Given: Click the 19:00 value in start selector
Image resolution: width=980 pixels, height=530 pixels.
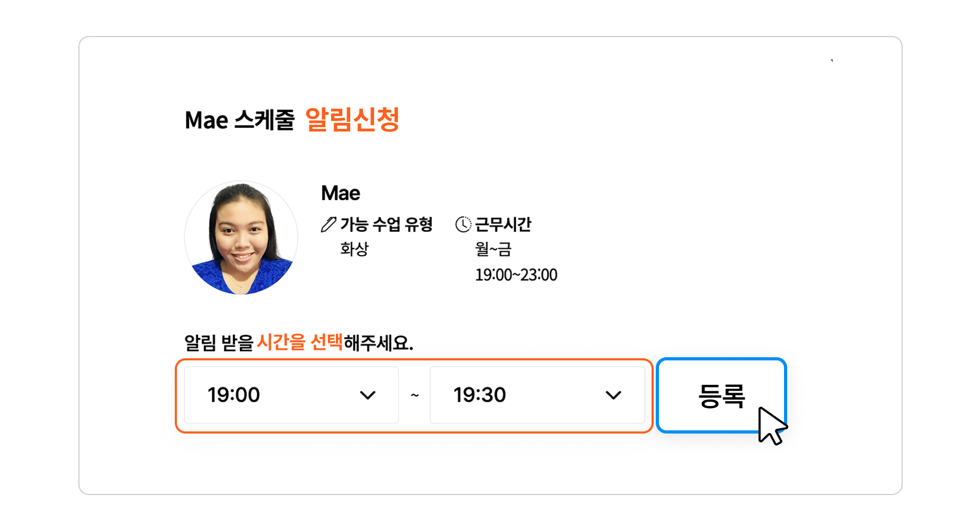Looking at the screenshot, I should 234,395.
